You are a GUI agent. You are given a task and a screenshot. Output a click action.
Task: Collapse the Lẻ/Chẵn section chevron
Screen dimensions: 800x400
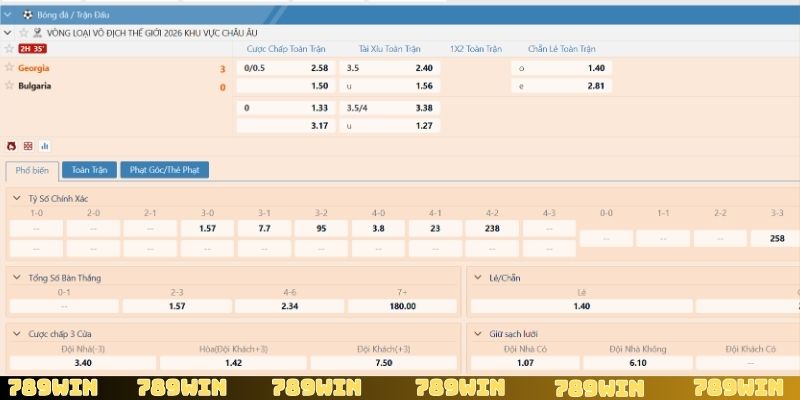point(479,277)
